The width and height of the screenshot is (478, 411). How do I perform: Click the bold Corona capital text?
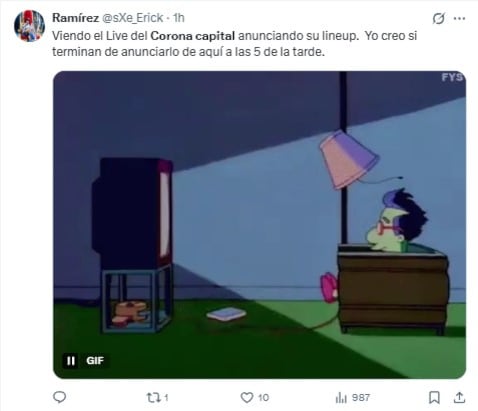[x=193, y=36]
